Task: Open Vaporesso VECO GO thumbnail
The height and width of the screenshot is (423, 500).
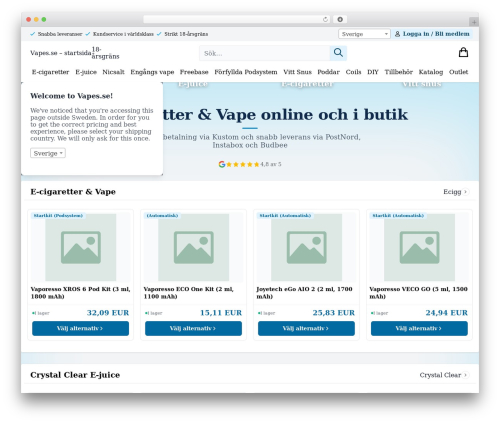Action: coord(419,247)
